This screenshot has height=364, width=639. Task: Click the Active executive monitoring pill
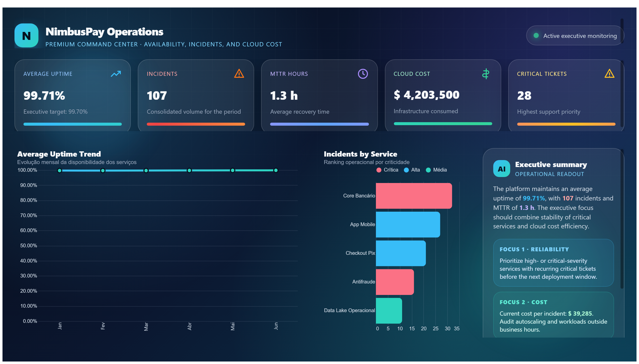click(x=575, y=35)
